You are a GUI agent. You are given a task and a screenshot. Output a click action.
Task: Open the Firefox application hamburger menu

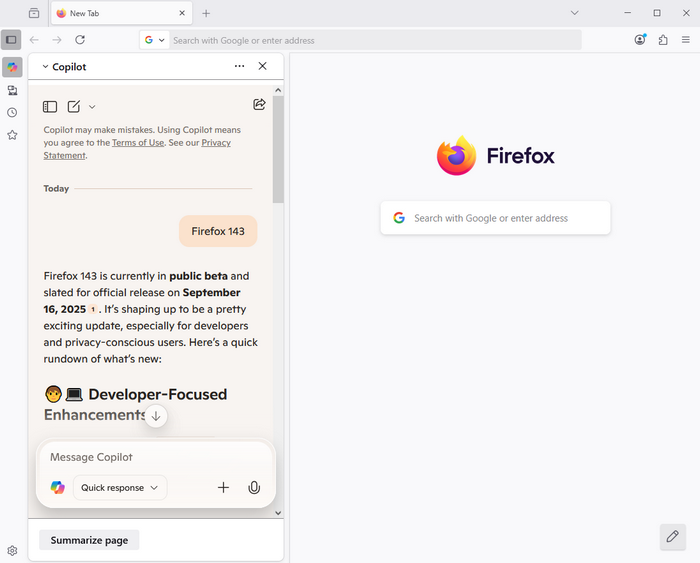point(686,40)
